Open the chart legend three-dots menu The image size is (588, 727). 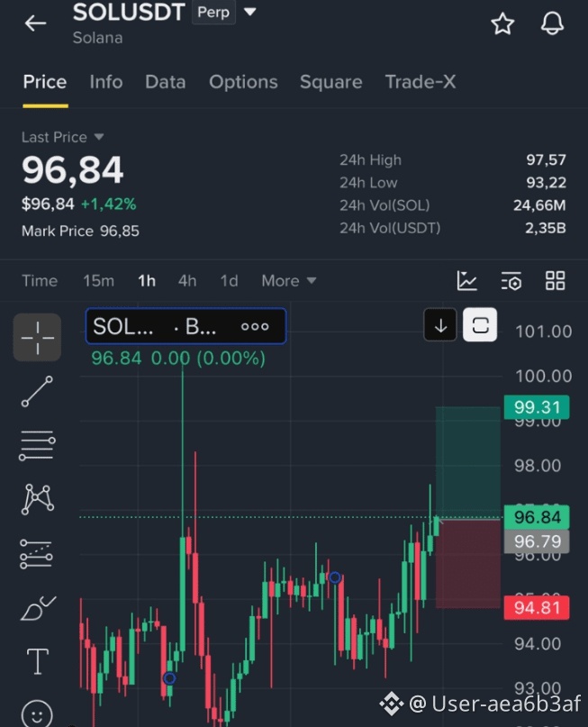point(255,326)
